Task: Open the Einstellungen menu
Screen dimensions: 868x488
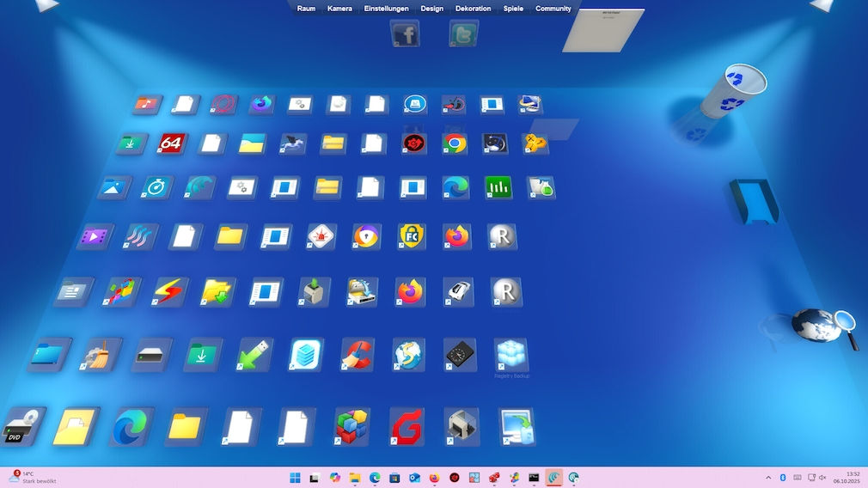Action: click(x=387, y=9)
